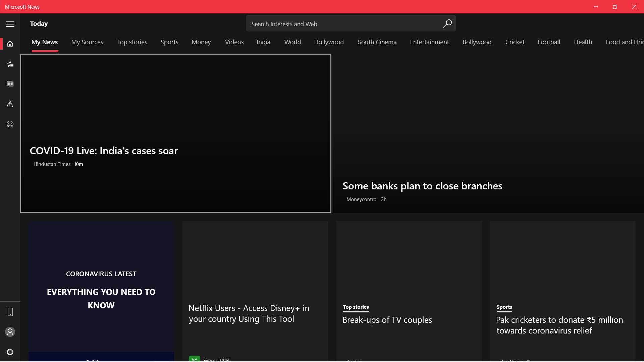
Task: Select the Local news pin icon
Action: coord(10,104)
